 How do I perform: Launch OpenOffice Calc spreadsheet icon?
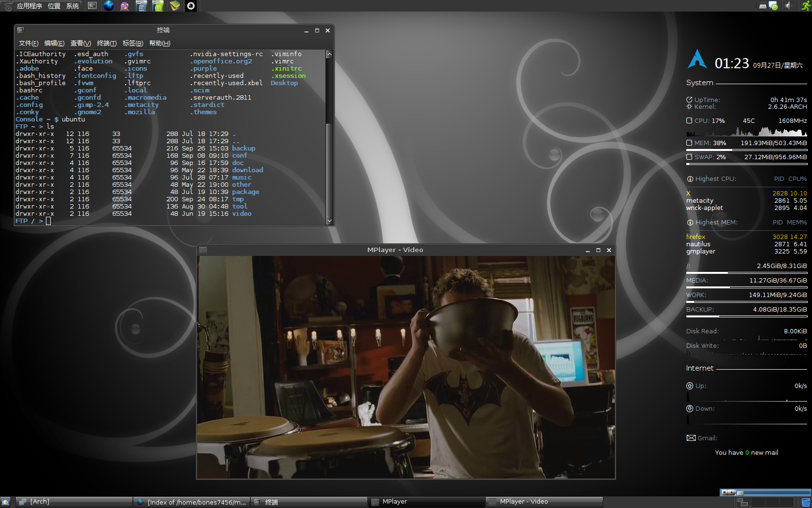coord(158,6)
